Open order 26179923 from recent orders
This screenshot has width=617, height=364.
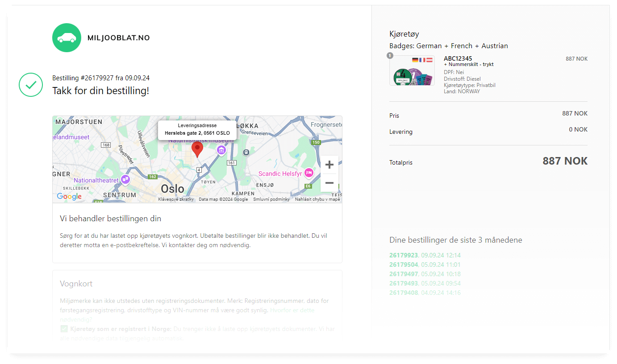tap(403, 255)
